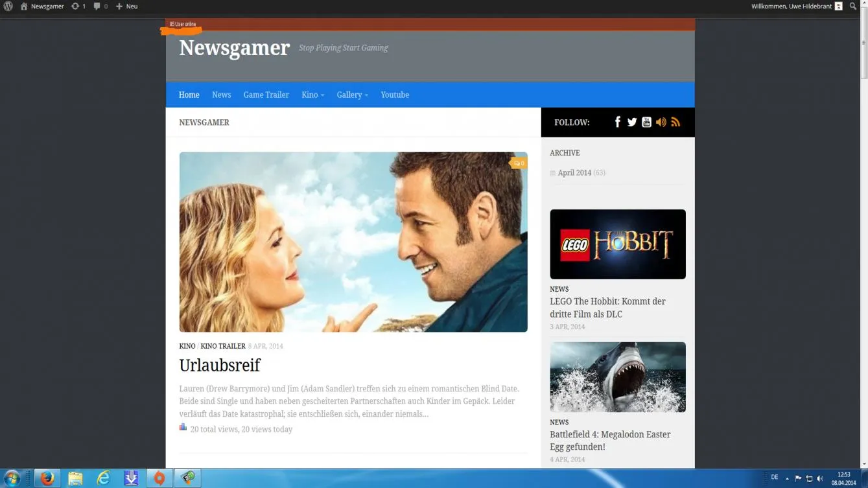Open the Facebook follow icon
This screenshot has width=868, height=488.
[x=618, y=122]
